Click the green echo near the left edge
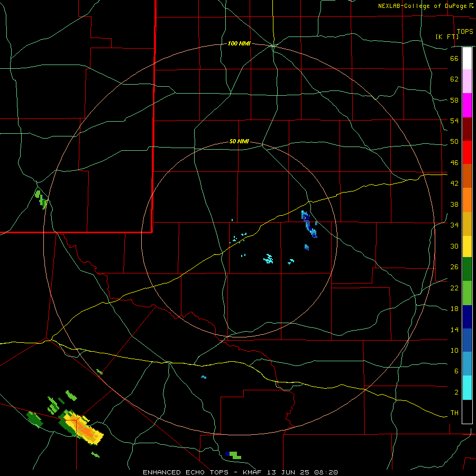This screenshot has width=476, height=476. pos(41,199)
